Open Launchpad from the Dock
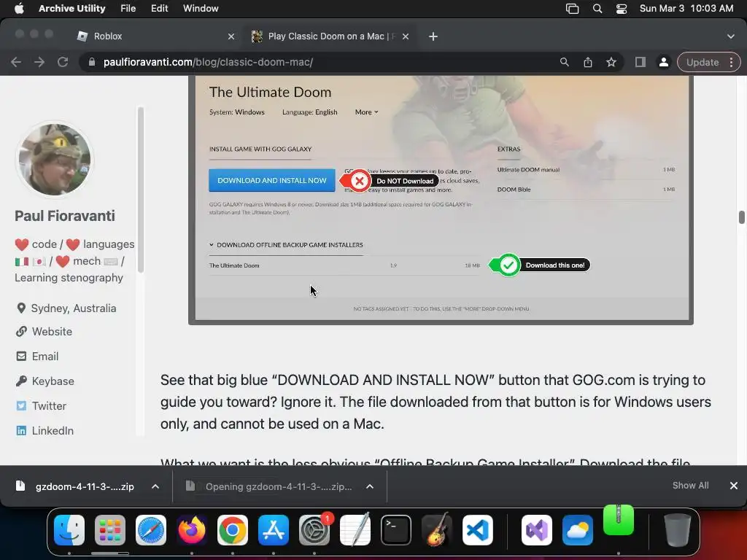 click(110, 530)
